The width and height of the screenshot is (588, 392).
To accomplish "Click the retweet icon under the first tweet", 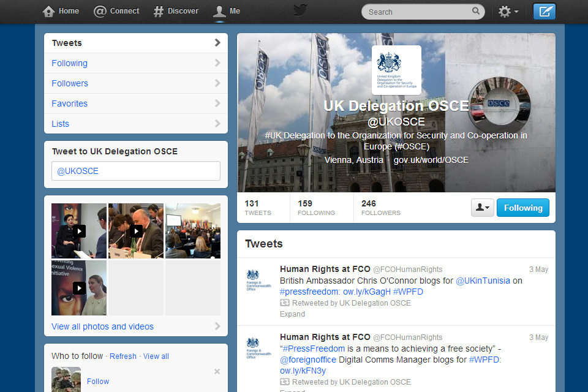I will tap(285, 303).
